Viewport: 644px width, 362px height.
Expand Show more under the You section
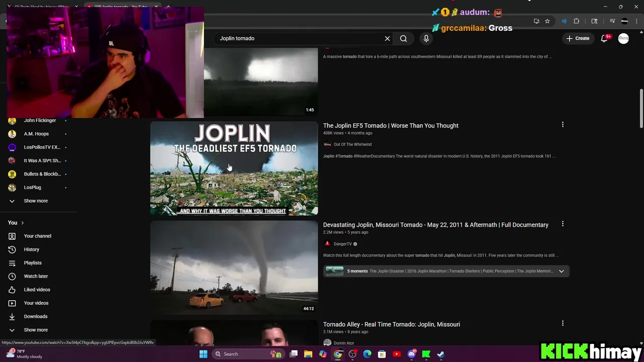36,330
